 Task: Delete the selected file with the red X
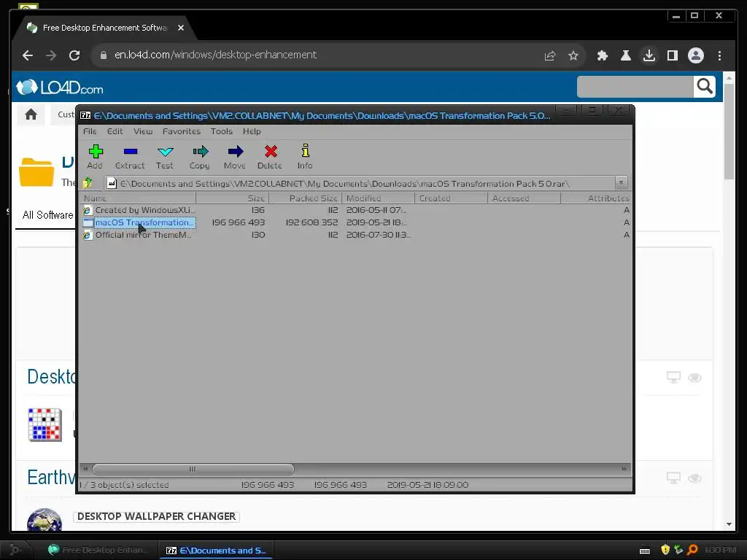[270, 157]
